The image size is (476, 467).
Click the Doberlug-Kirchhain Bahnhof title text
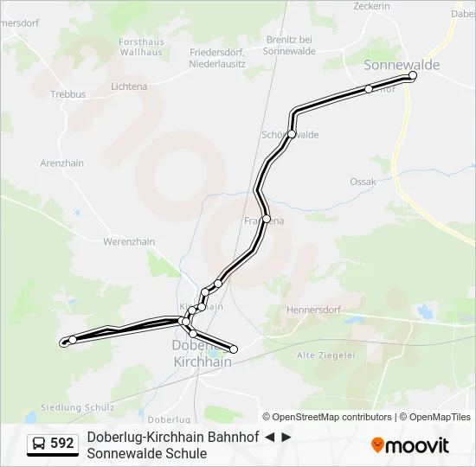[173, 438]
